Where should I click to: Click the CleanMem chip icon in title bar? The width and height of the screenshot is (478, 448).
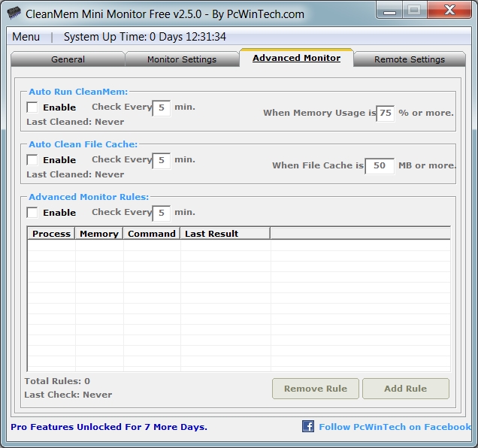14,13
